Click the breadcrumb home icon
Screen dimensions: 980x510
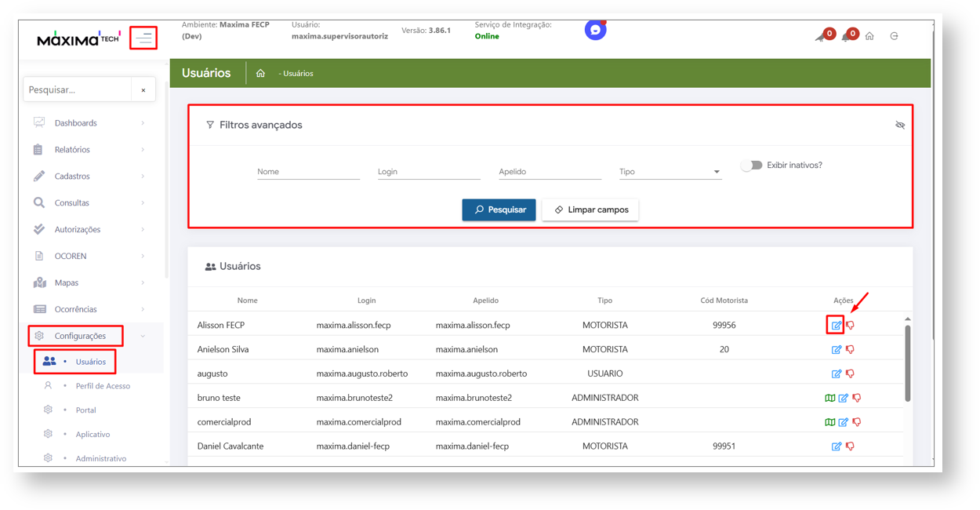[x=260, y=74]
